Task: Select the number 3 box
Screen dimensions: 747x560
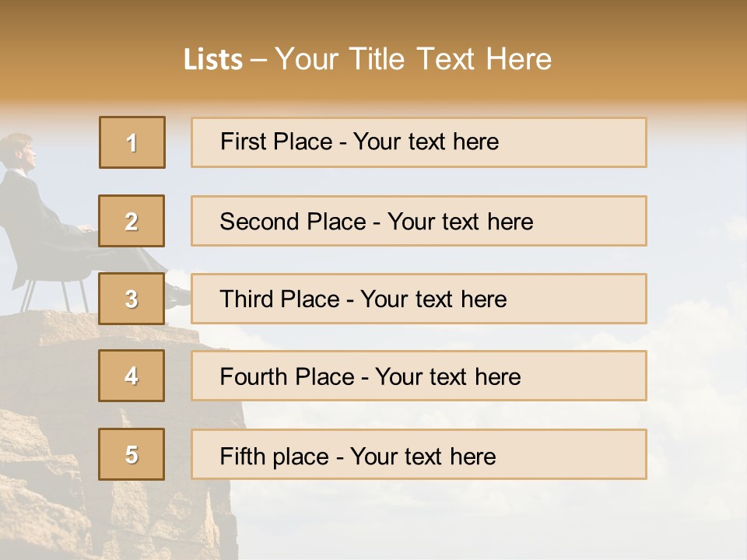Action: pos(132,299)
